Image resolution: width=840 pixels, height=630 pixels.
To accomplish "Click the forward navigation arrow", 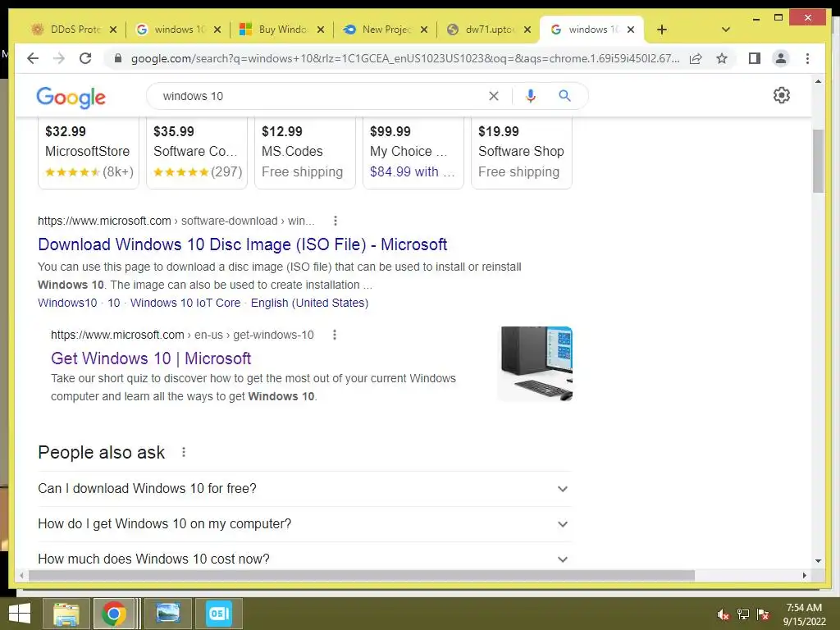I will [x=59, y=58].
